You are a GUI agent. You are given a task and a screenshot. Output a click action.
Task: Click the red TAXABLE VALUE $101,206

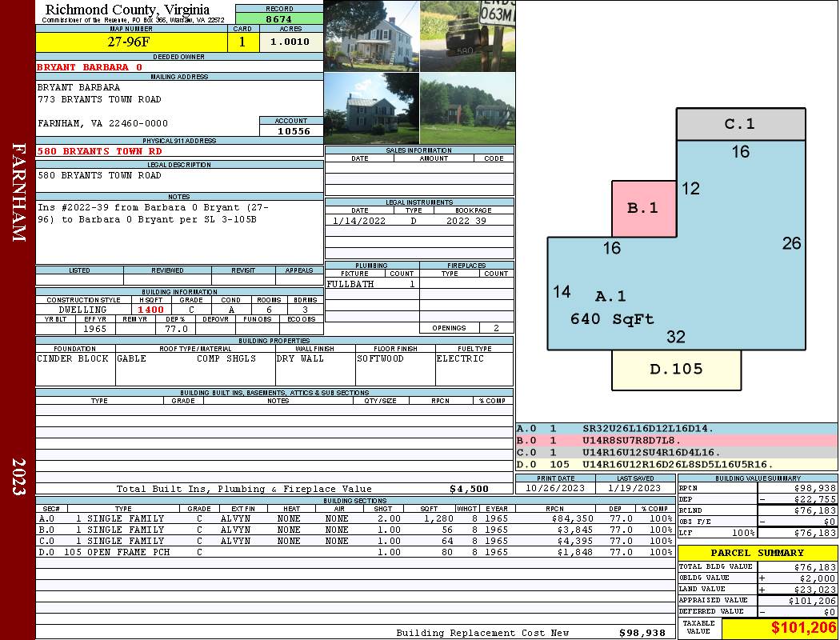pos(803,627)
